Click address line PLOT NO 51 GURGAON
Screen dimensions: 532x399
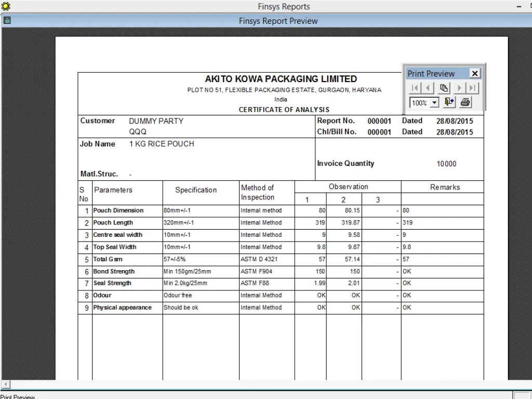(284, 90)
